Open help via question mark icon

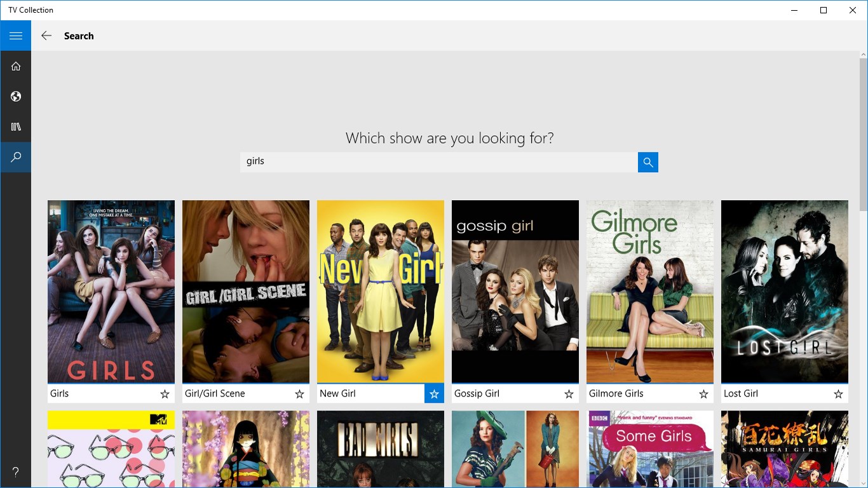16,472
